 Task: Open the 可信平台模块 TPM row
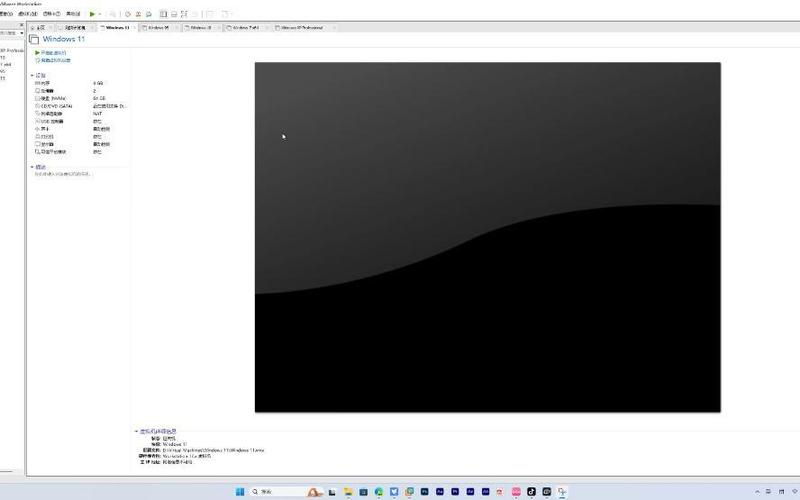click(x=79, y=152)
